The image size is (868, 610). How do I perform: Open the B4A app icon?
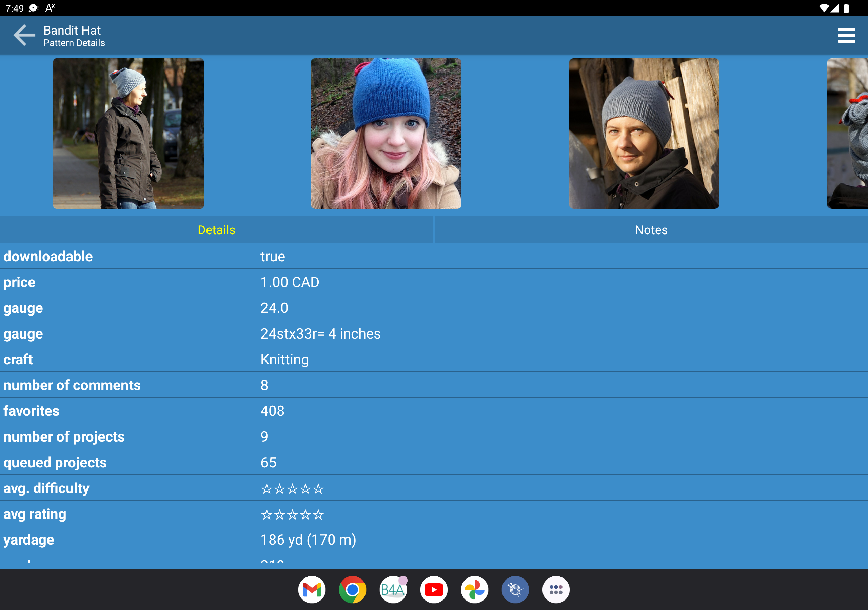pyautogui.click(x=393, y=590)
